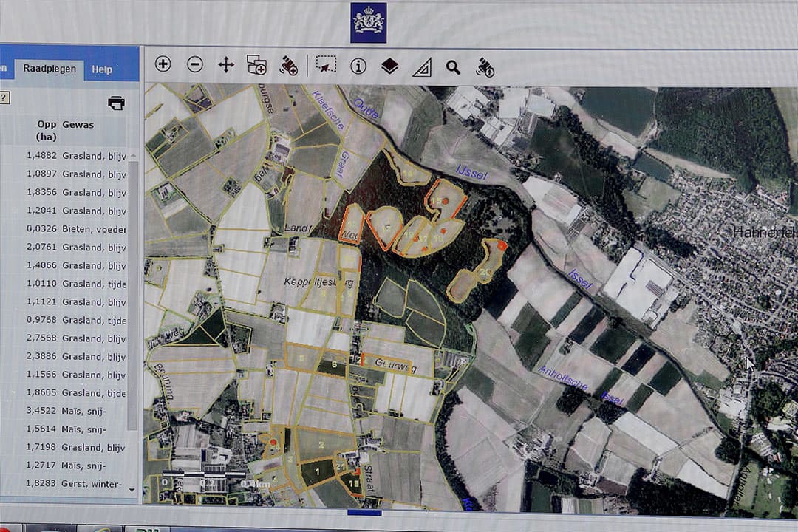798x532 pixels.
Task: Click the IJssel river label on map
Action: coord(471,172)
